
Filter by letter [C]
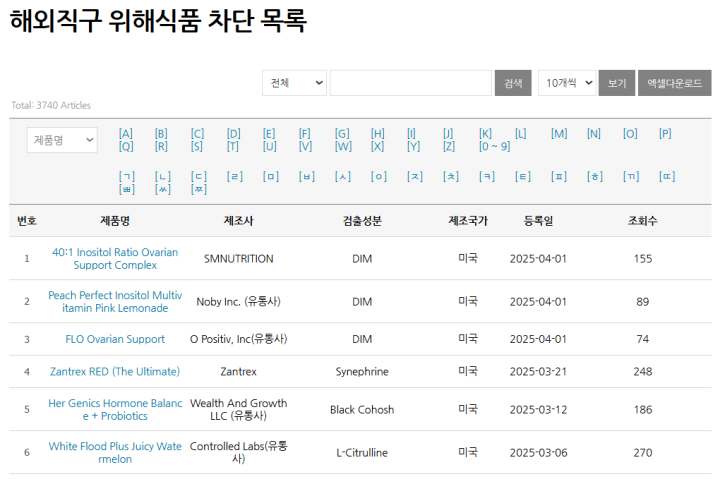click(197, 134)
